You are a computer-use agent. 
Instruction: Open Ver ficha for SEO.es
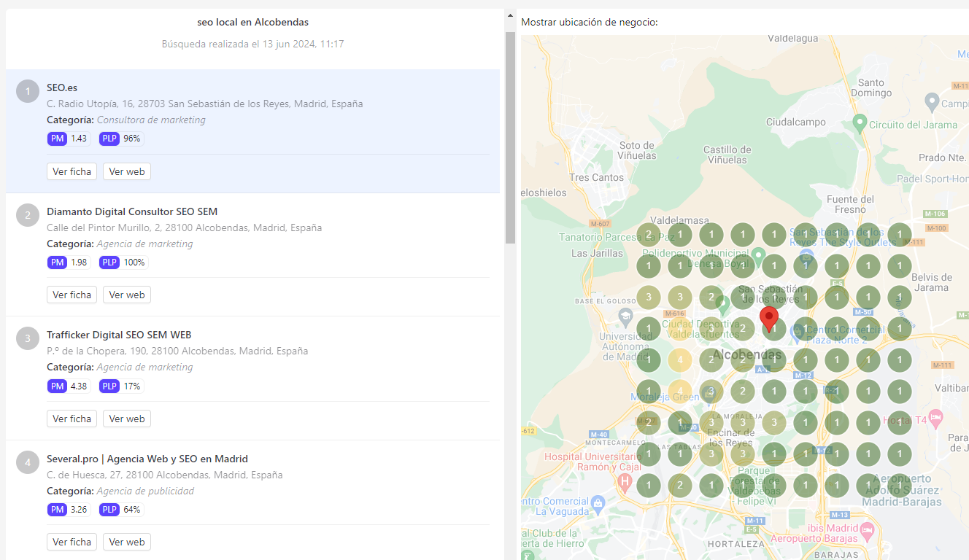coord(72,171)
